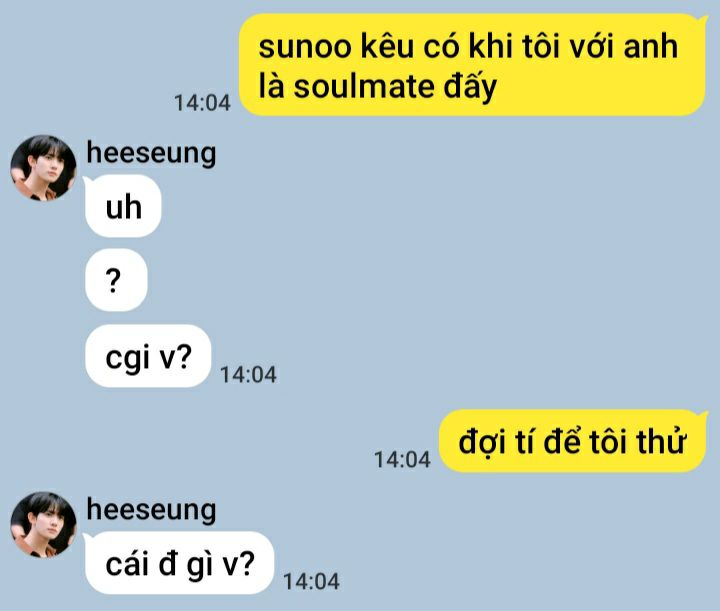Tap the cgi v? message bubble
Viewport: 720px width, 611px height.
pos(148,356)
